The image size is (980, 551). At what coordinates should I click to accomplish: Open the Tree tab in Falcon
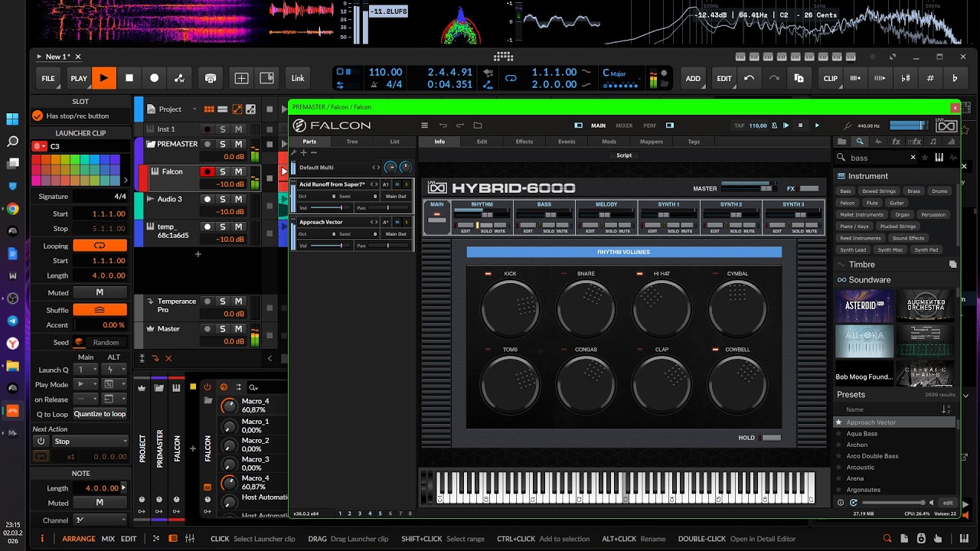(352, 142)
